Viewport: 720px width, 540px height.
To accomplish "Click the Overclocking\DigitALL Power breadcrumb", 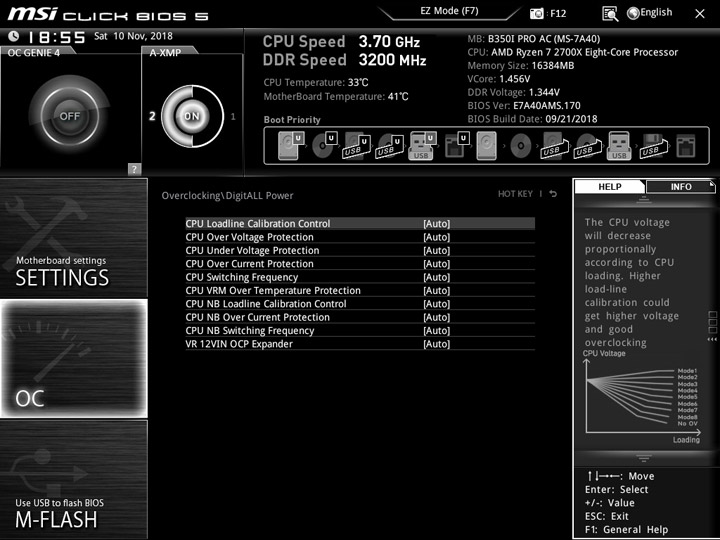I will 227,196.
